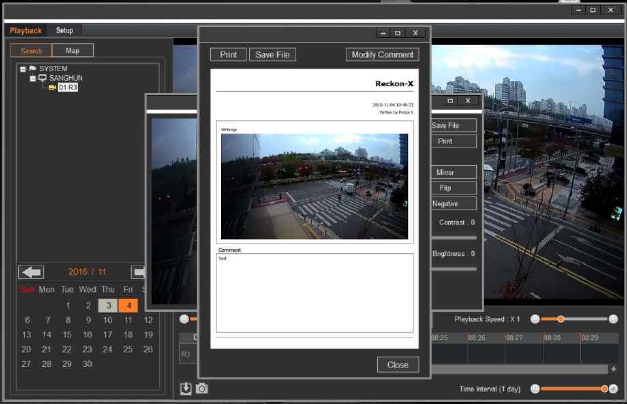Collapse the SYSTEM tree node

coord(23,69)
